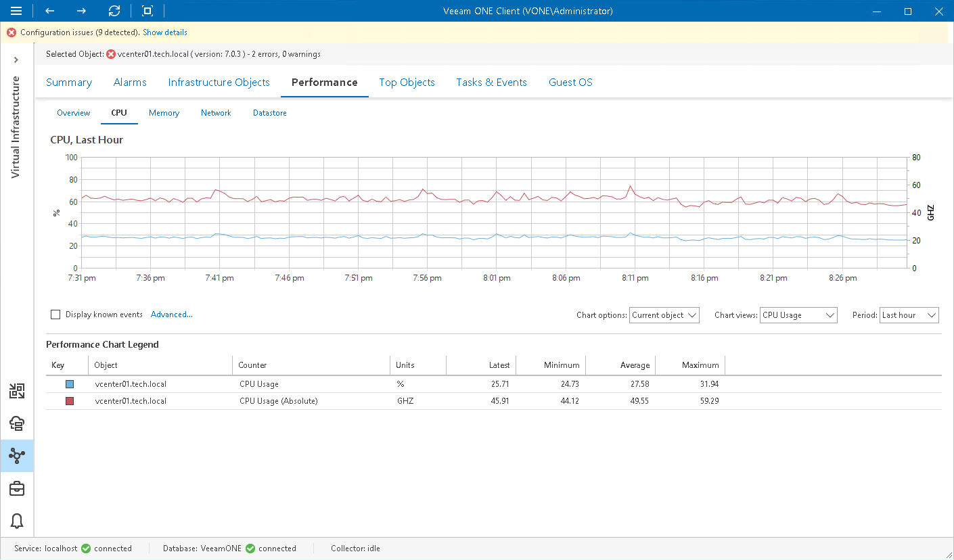Click the vcenter01 red error status icon

point(111,54)
